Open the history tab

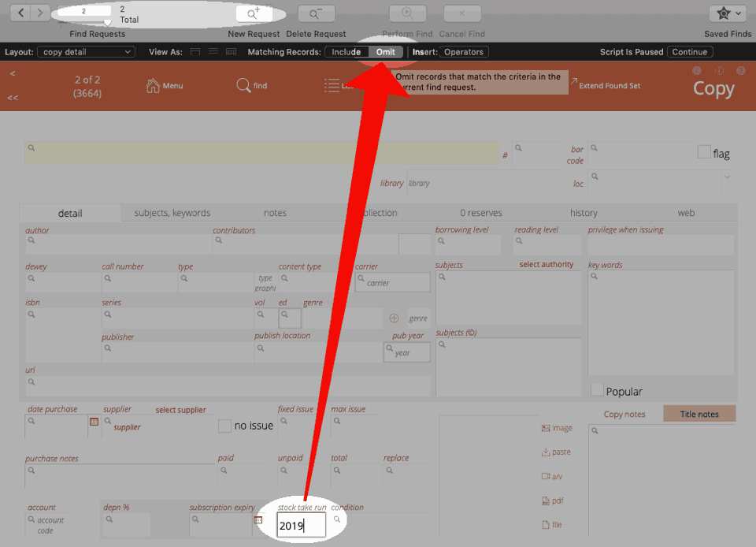584,213
